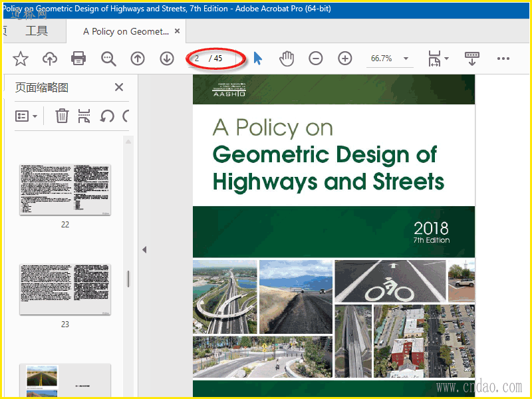Click the star bookmark icon
The height and width of the screenshot is (399, 532).
pos(21,59)
